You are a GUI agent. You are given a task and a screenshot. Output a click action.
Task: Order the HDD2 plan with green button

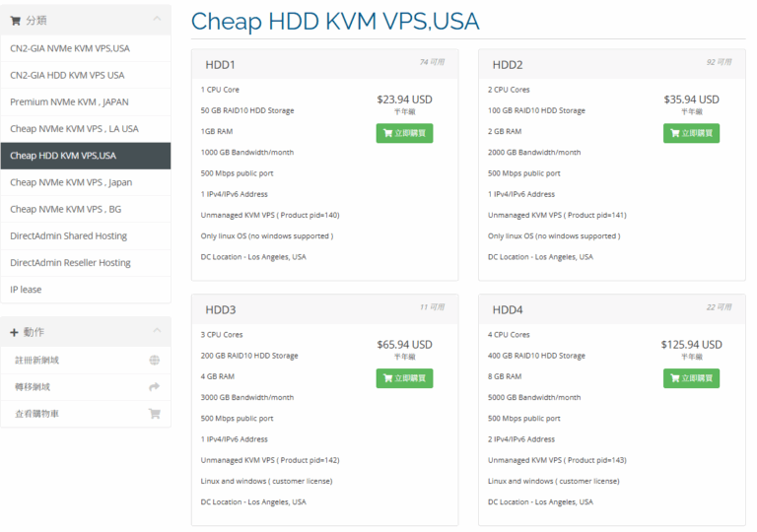point(691,133)
